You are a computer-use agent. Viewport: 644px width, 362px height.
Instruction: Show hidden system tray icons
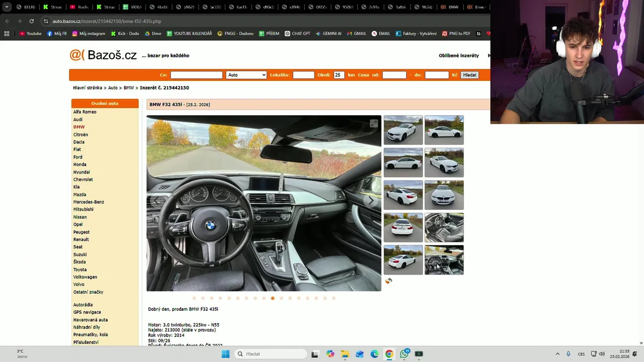click(557, 354)
